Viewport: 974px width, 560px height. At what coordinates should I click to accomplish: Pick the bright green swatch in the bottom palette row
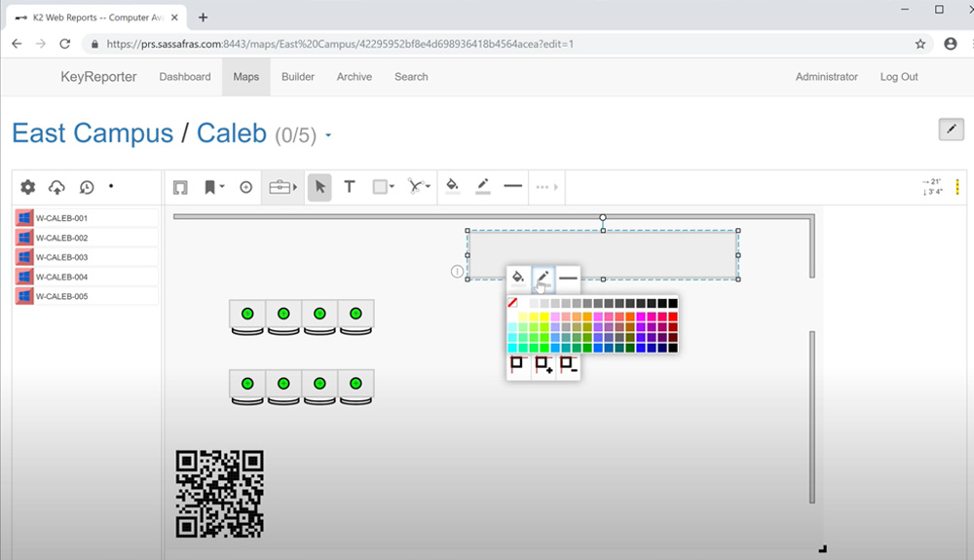(x=544, y=348)
